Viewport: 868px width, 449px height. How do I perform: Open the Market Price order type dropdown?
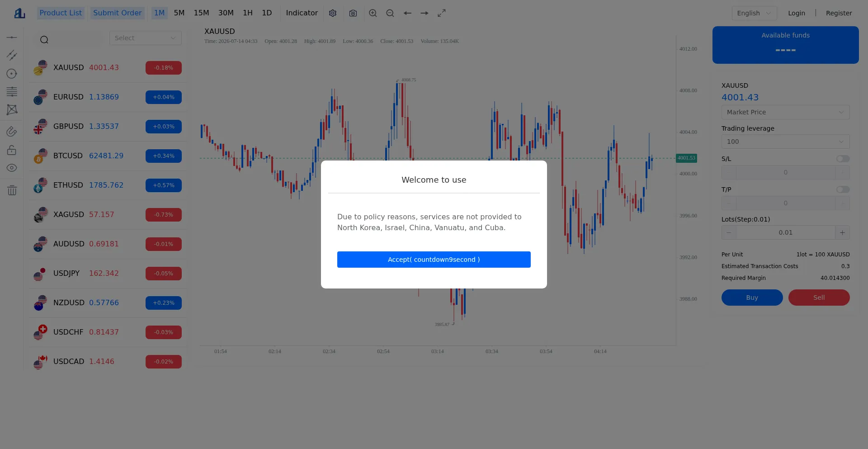(x=785, y=112)
